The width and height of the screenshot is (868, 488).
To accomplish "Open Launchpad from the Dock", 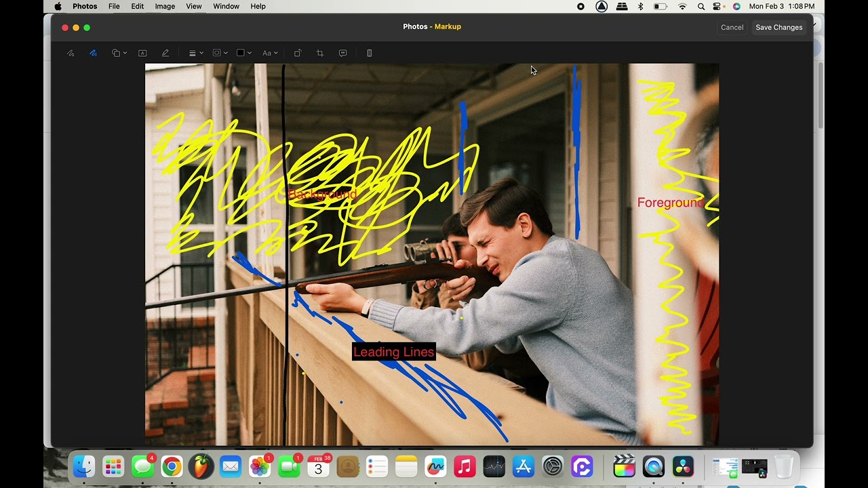I will pyautogui.click(x=113, y=466).
